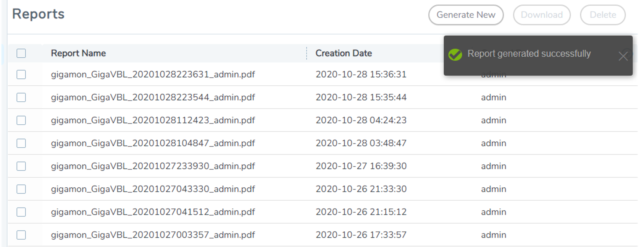Image resolution: width=644 pixels, height=247 pixels.
Task: Click the Report generated successfully message text
Action: pos(529,54)
